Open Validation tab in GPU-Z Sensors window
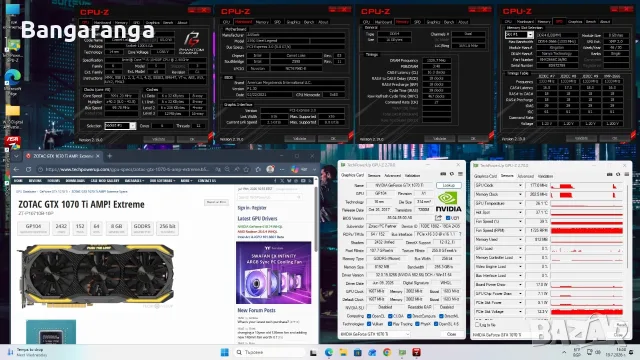 click(545, 176)
